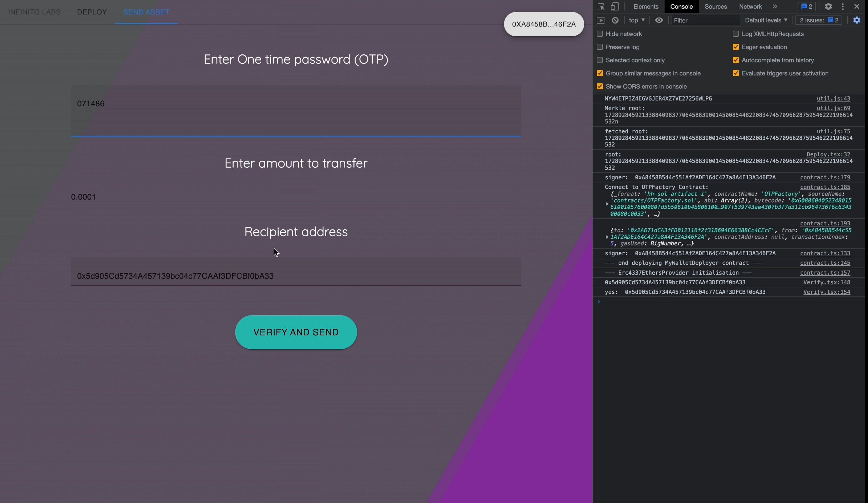Uncheck Evaluate triggers user activation
868x503 pixels.
tap(736, 73)
